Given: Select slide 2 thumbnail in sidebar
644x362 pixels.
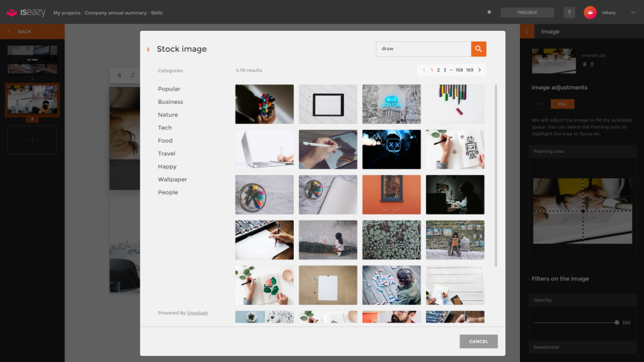Looking at the screenshot, I should [32, 100].
